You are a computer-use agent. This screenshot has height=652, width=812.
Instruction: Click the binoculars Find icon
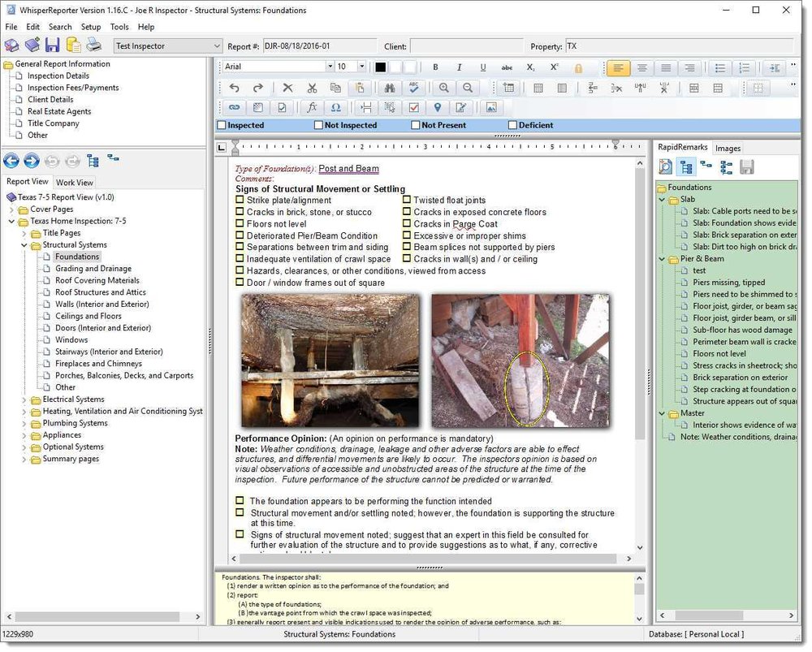(390, 88)
